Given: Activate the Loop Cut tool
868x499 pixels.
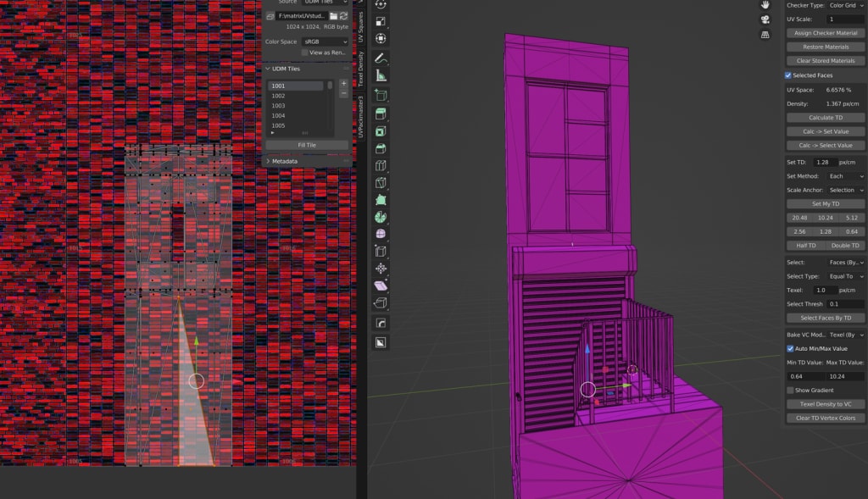Looking at the screenshot, I should coord(381,165).
